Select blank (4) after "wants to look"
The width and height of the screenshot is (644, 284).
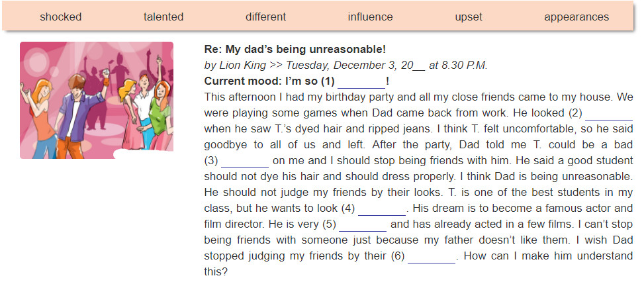[382, 209]
